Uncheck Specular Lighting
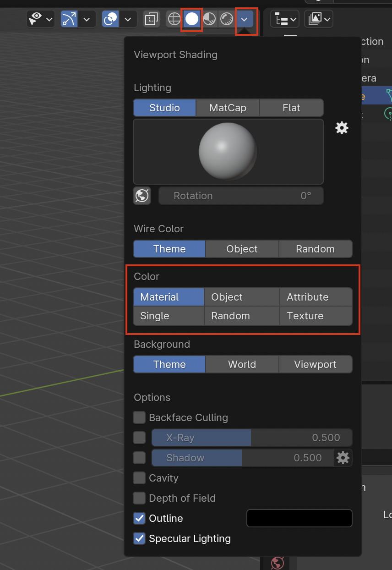The width and height of the screenshot is (392, 570). (139, 538)
